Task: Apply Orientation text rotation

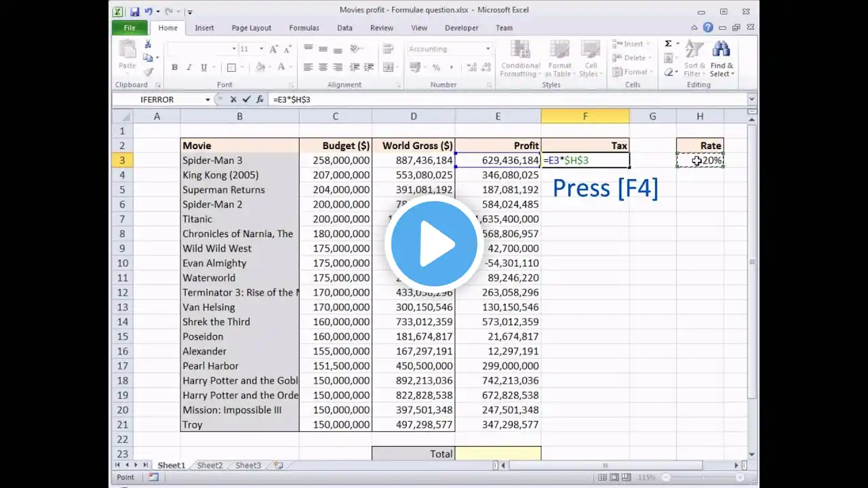Action: click(356, 49)
